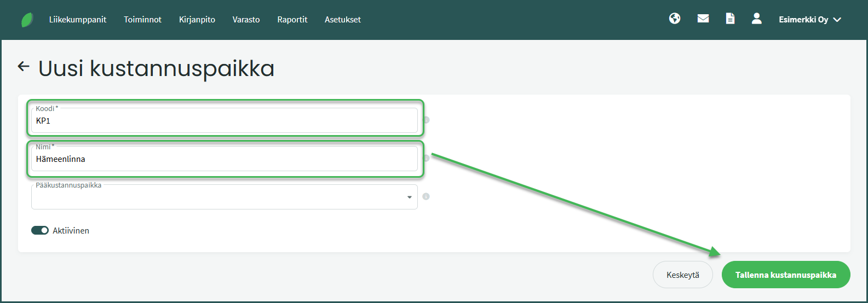Click the document icon in header
This screenshot has width=868, height=303.
(x=730, y=19)
